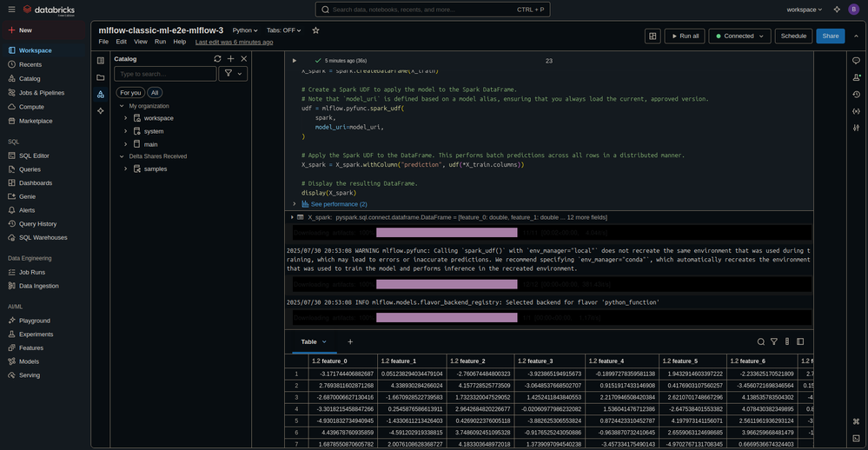Open the Python language dropdown
Image resolution: width=868 pixels, height=450 pixels.
click(x=245, y=30)
